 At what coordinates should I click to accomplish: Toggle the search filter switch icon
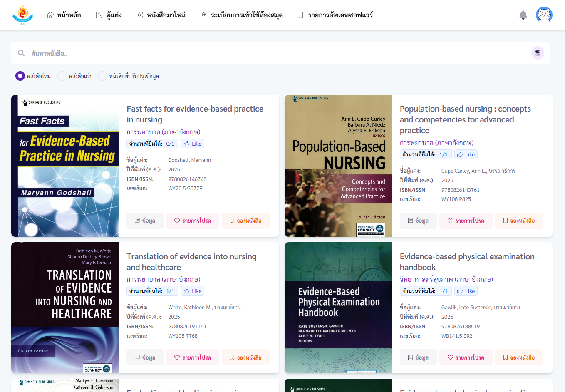coord(538,53)
